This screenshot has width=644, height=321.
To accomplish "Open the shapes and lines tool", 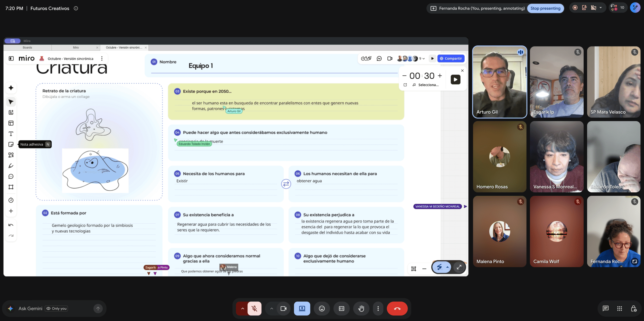I will point(11,155).
